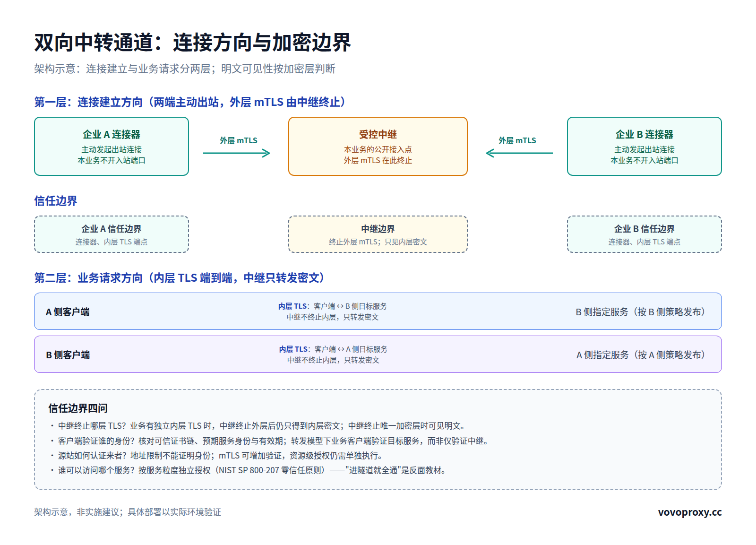Click the 外层 mTLS label near 企业 B
Image resolution: width=756 pixels, height=545 pixels.
point(517,140)
